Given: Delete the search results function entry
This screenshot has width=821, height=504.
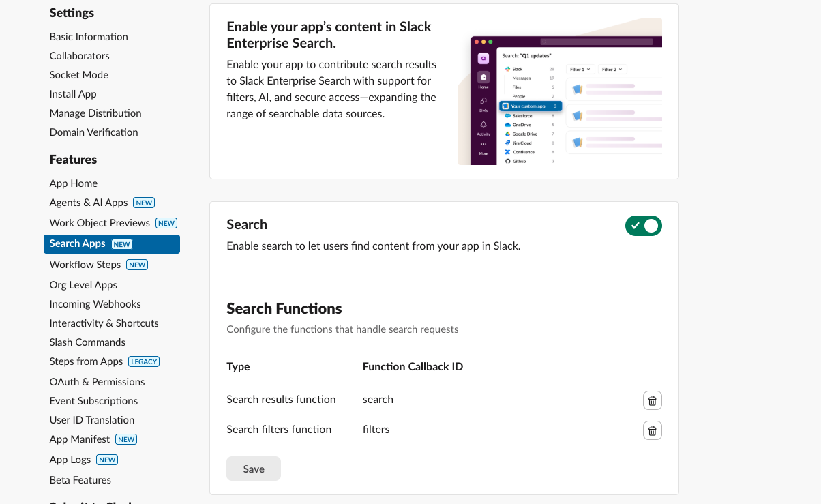Looking at the screenshot, I should click(652, 400).
